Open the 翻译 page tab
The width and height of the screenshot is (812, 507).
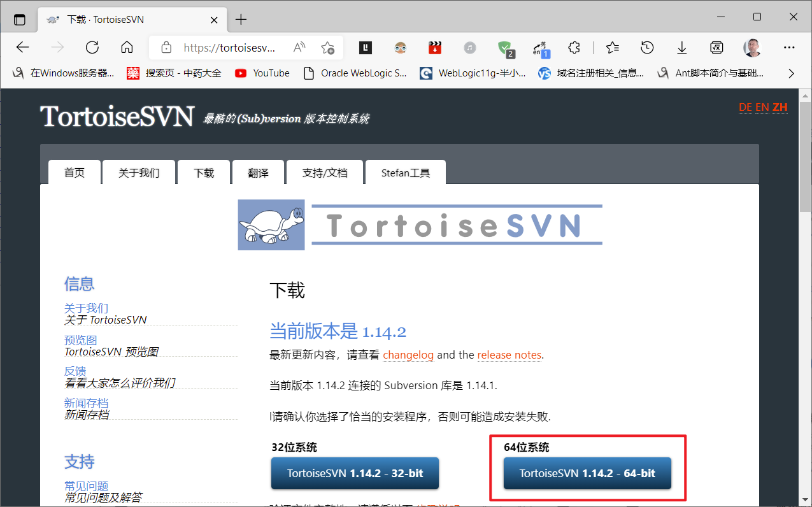(x=257, y=172)
